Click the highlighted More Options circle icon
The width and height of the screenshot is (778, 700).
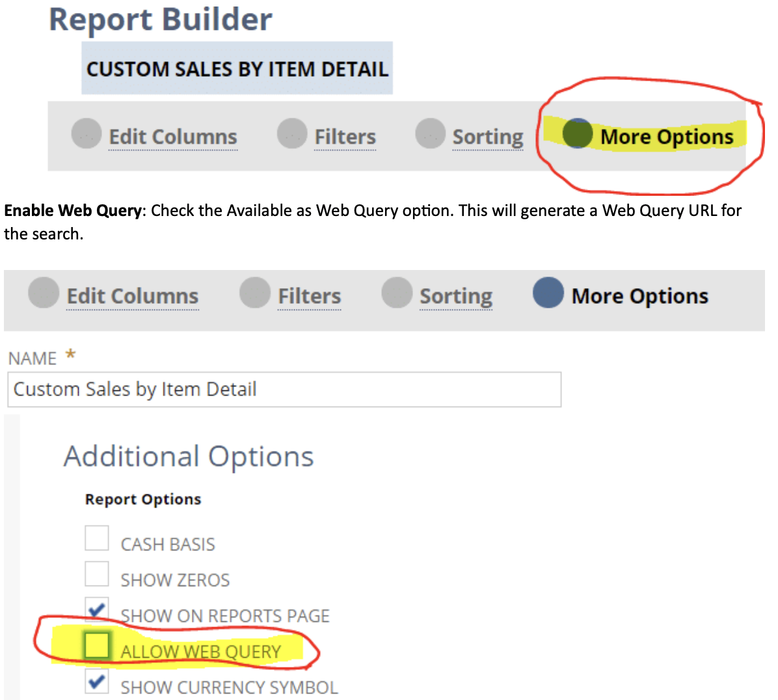coord(577,137)
